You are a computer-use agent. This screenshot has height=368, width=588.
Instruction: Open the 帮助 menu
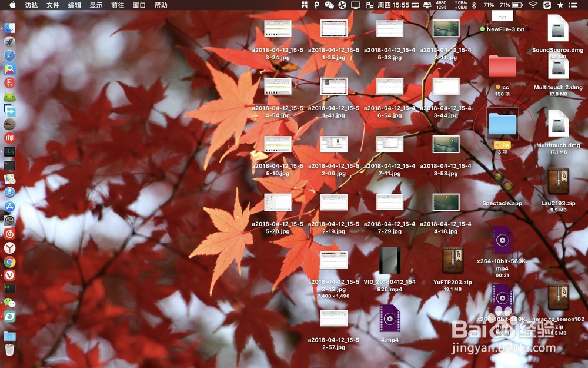[161, 5]
